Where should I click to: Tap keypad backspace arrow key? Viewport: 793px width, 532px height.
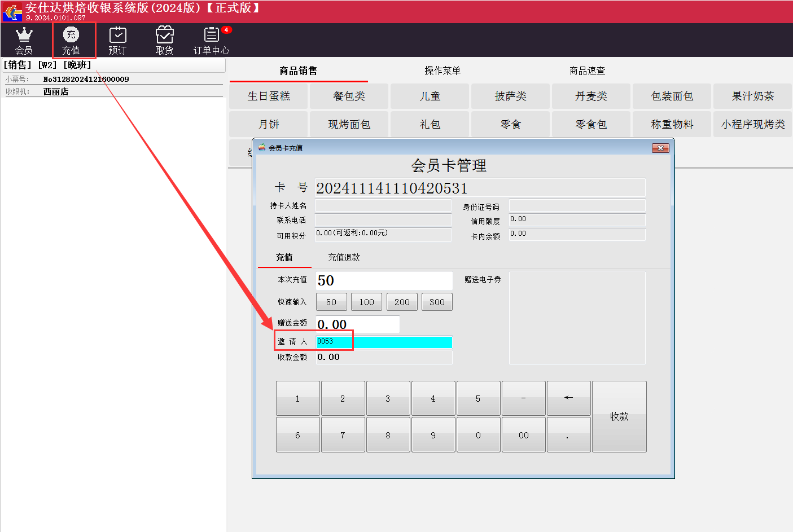569,398
